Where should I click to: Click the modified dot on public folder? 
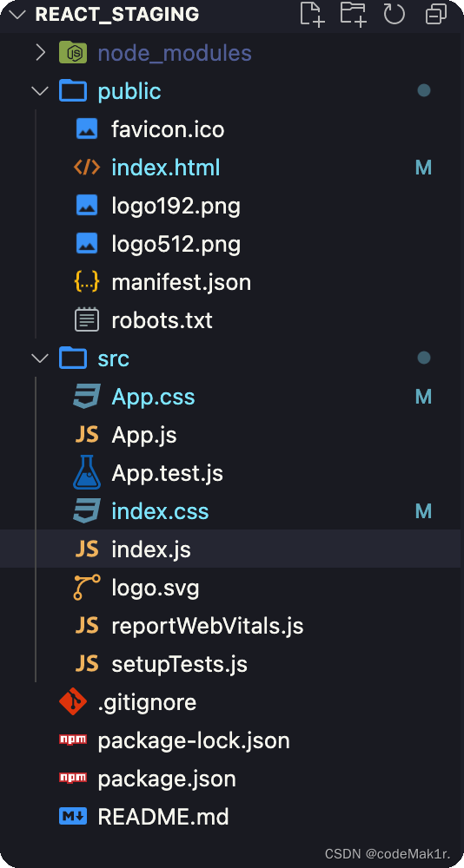[424, 91]
